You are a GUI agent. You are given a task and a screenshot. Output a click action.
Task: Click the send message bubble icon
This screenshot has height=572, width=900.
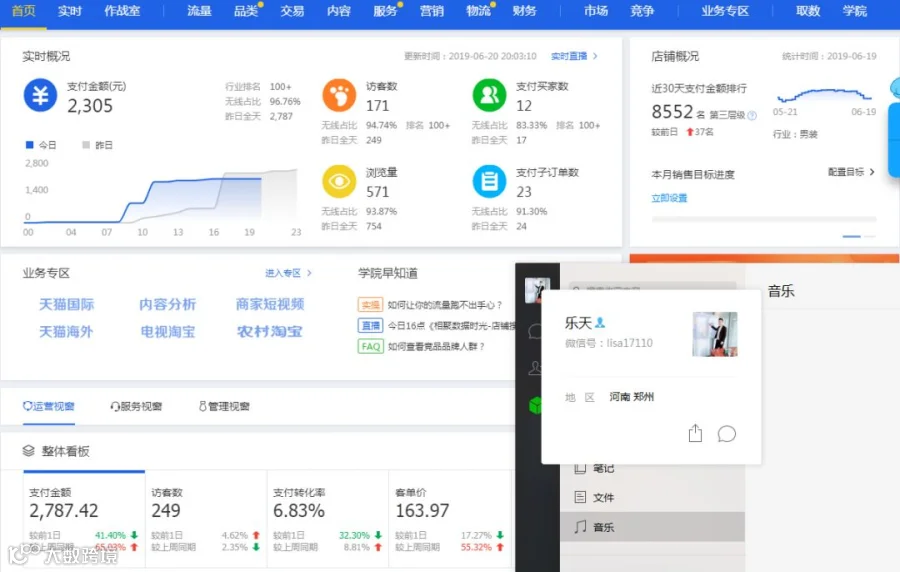click(727, 434)
